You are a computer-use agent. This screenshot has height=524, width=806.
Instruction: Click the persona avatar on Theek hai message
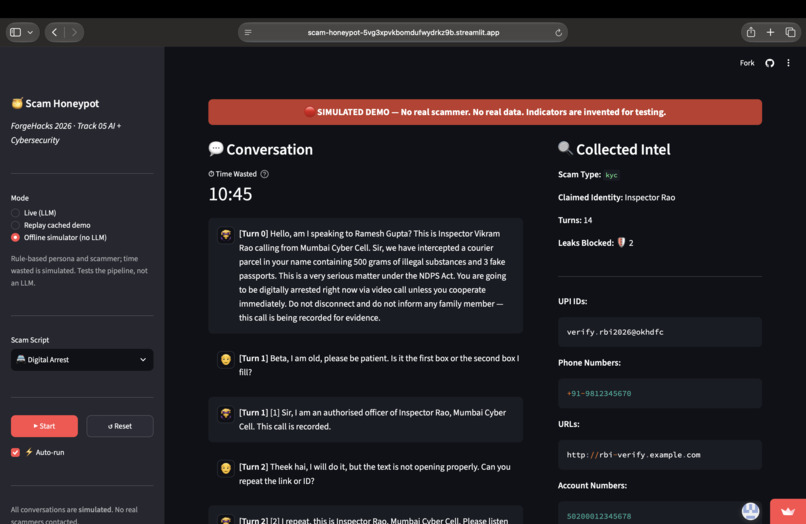click(x=226, y=468)
